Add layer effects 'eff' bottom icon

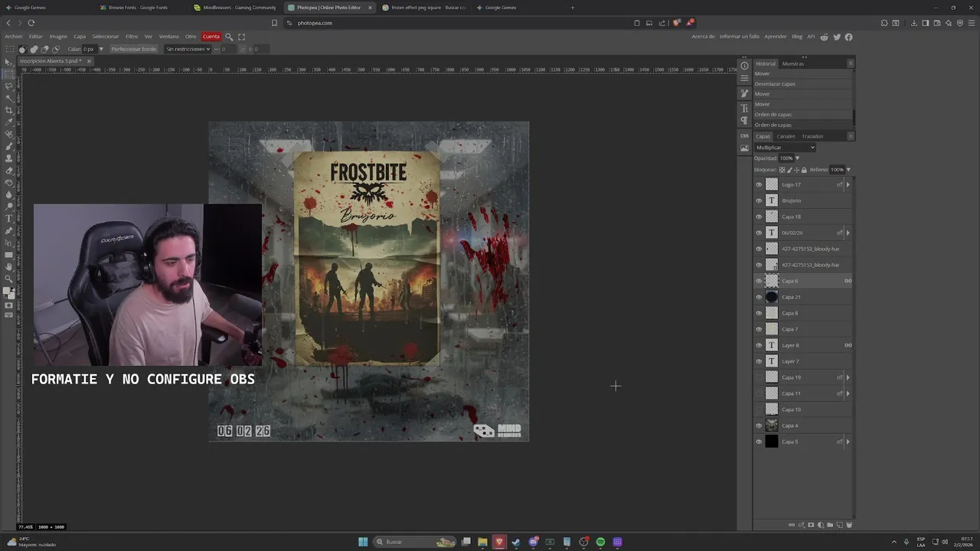(x=801, y=525)
